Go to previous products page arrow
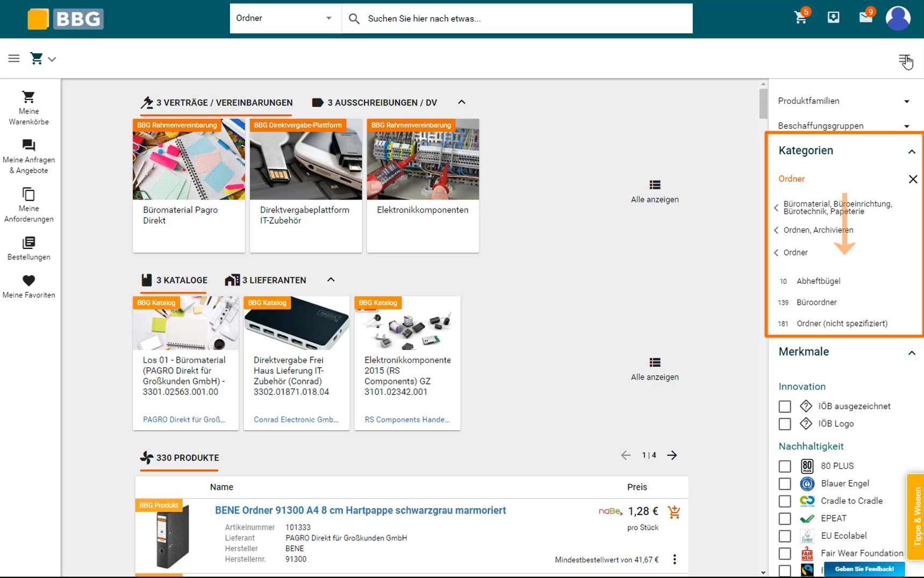Image resolution: width=924 pixels, height=578 pixels. tap(626, 455)
